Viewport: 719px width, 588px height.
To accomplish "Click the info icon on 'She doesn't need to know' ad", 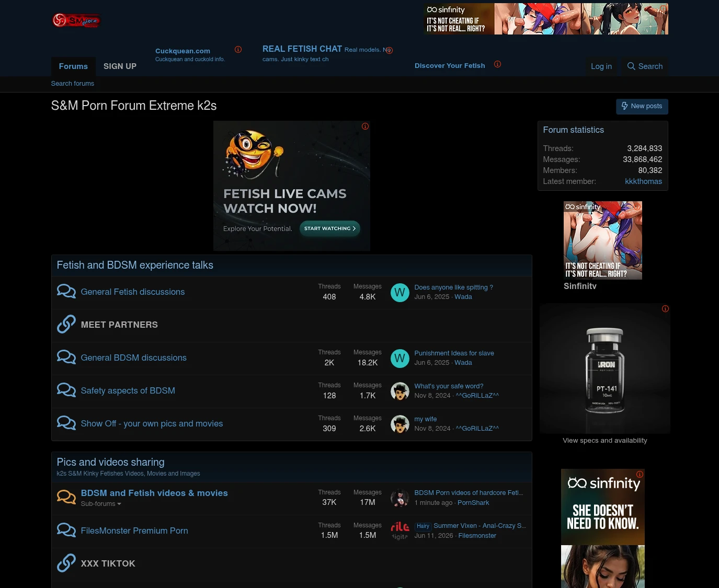I will point(640,474).
